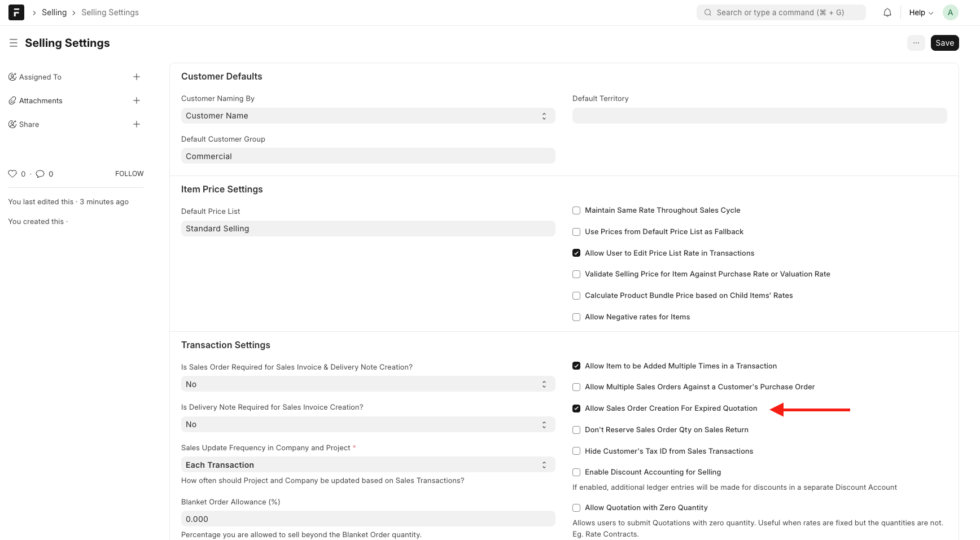Go to Selling breadcrumb link
The height and width of the screenshot is (540, 980).
click(54, 12)
